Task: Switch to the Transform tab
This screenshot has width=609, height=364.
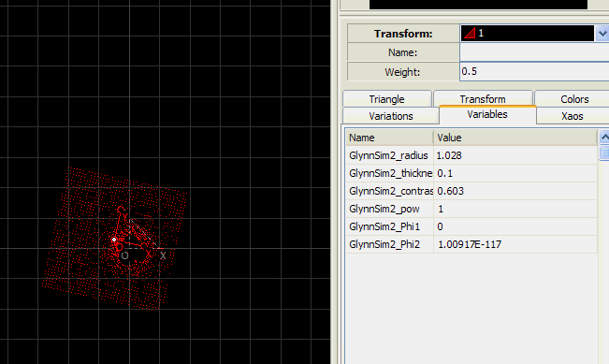Action: pyautogui.click(x=483, y=98)
